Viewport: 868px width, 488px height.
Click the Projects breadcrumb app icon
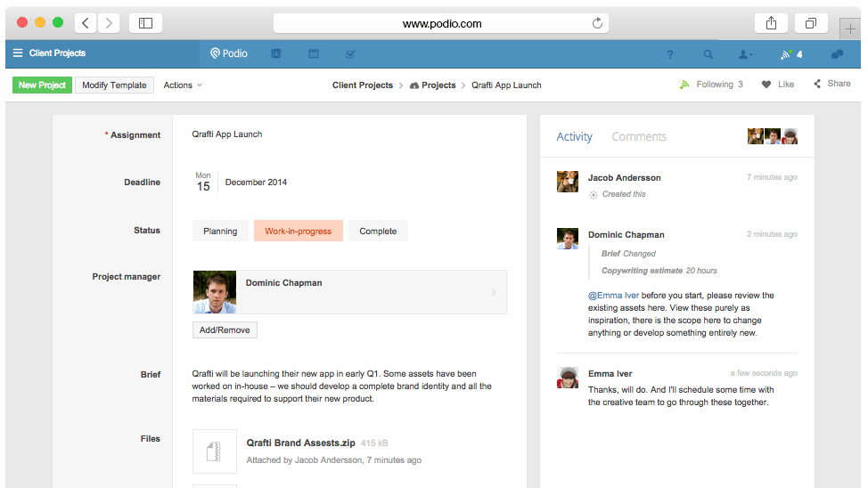pyautogui.click(x=414, y=85)
